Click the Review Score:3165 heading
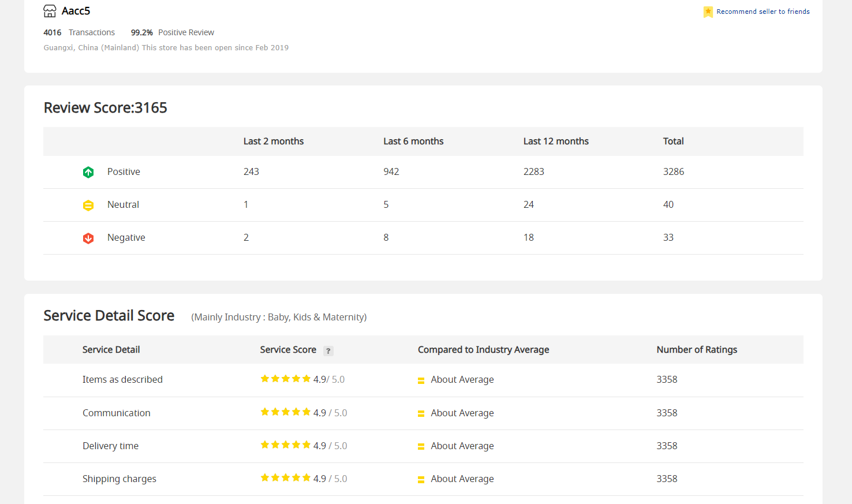 (x=106, y=108)
